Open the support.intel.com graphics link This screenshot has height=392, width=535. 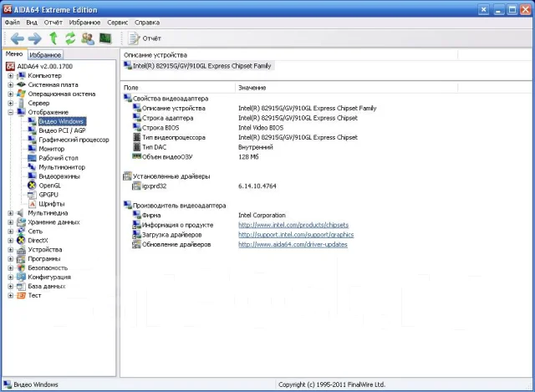[296, 235]
